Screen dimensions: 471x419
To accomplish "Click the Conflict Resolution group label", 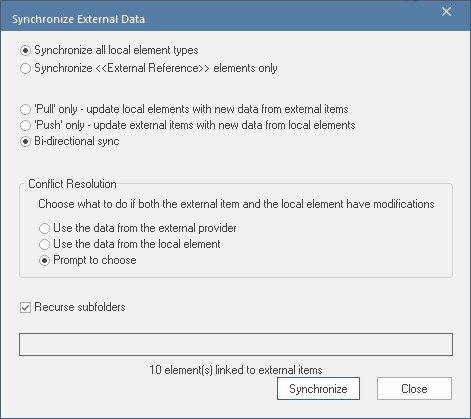I will tap(72, 184).
